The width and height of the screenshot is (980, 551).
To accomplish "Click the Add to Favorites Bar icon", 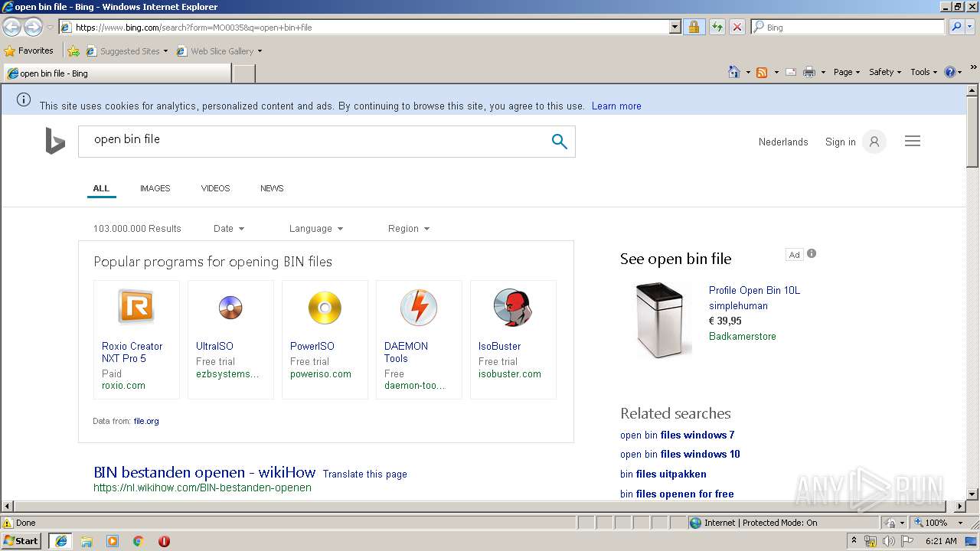I will click(x=73, y=51).
